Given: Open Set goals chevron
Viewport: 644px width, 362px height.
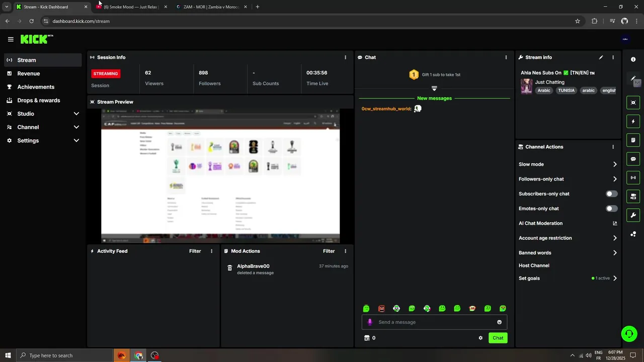Looking at the screenshot, I should tap(614, 278).
